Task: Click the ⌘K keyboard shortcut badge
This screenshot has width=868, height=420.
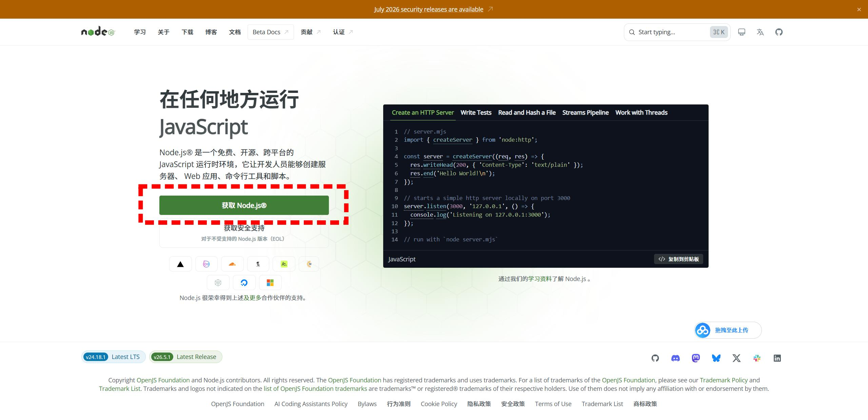Action: point(719,32)
